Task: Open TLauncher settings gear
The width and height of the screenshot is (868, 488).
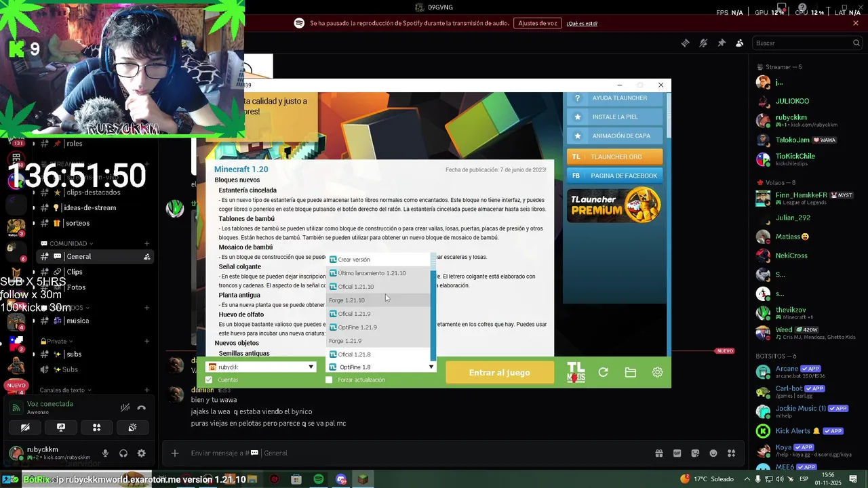Action: 657,372
